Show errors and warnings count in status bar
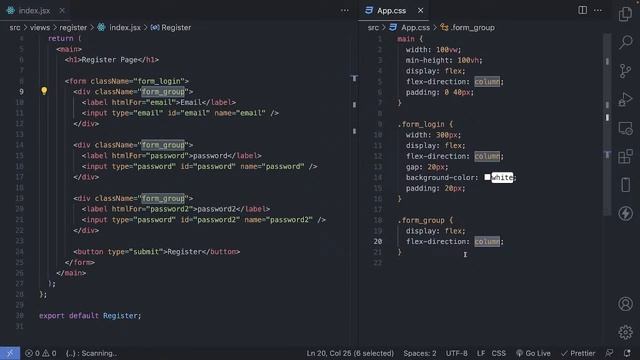The height and width of the screenshot is (360, 640). 40,353
